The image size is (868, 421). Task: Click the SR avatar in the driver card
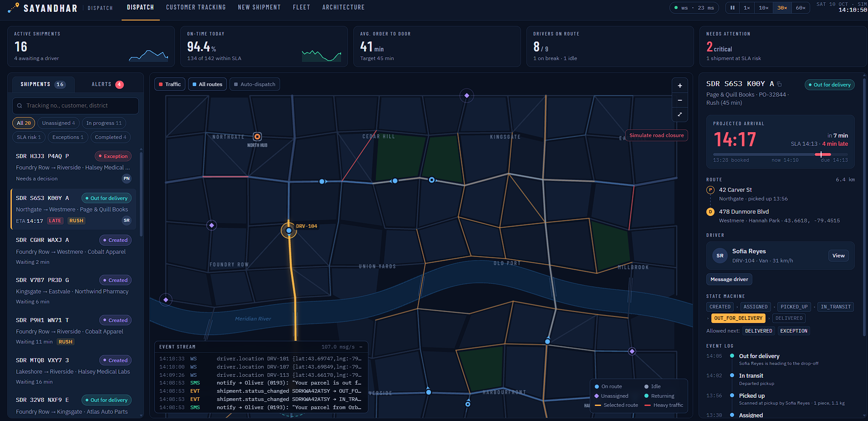pos(720,256)
